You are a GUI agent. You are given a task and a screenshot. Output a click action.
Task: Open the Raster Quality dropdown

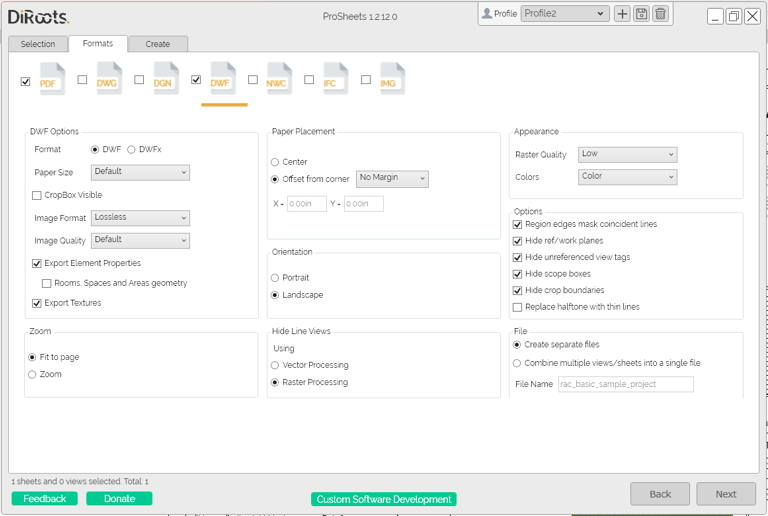pos(627,154)
